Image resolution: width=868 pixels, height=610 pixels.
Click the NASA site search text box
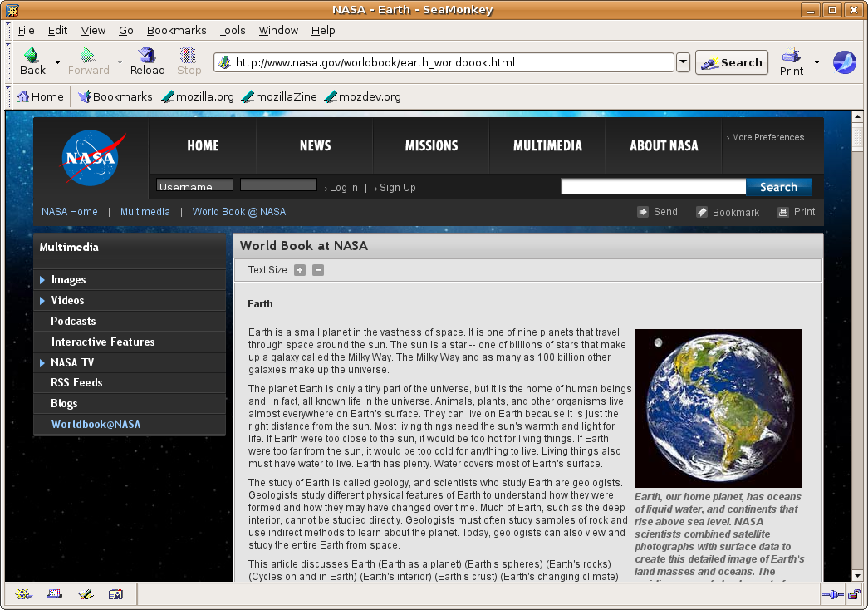(x=653, y=187)
